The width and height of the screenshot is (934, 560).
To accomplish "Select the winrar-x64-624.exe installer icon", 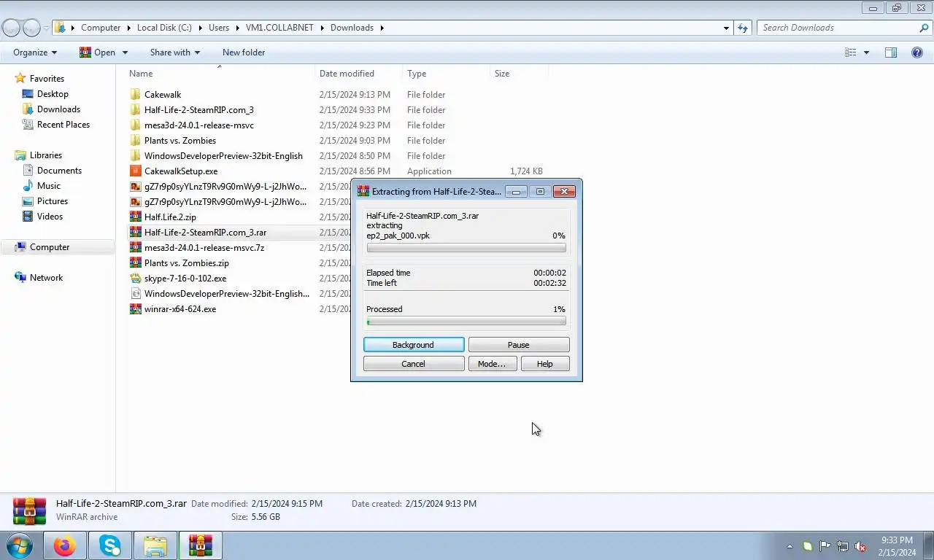I will click(135, 308).
